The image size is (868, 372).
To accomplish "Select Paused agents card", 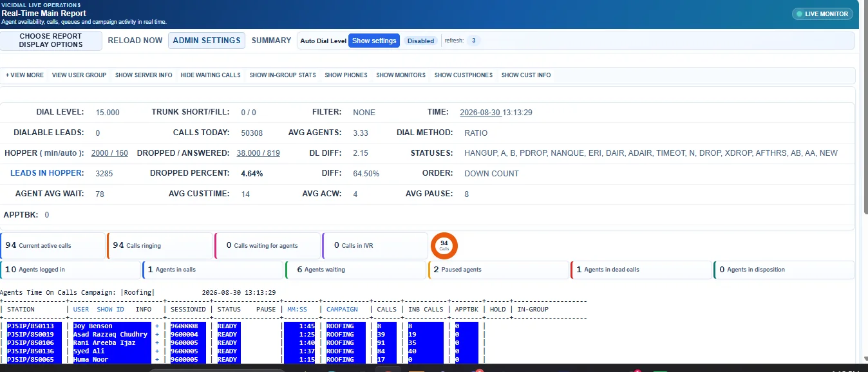I will click(x=498, y=270).
